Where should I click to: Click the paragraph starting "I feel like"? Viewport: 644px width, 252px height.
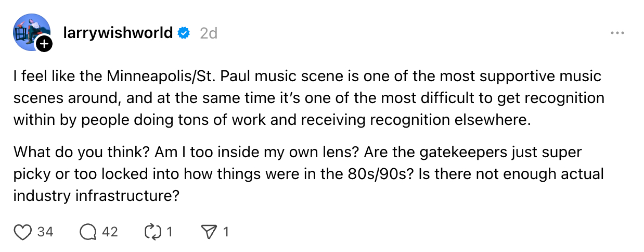pyautogui.click(x=307, y=98)
